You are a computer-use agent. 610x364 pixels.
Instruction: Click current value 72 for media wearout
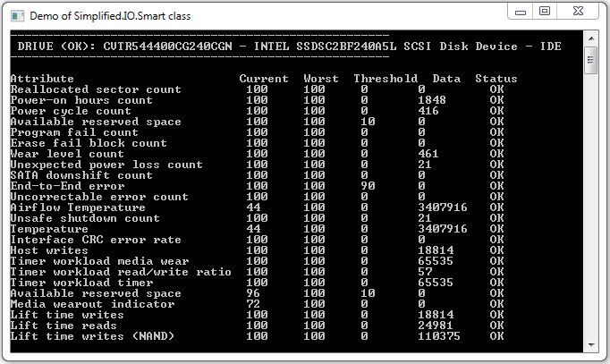point(253,304)
